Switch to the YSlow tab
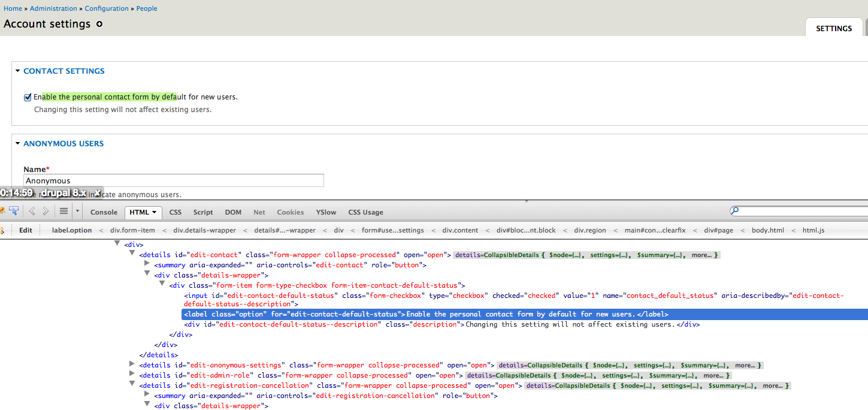The image size is (868, 410). (326, 212)
